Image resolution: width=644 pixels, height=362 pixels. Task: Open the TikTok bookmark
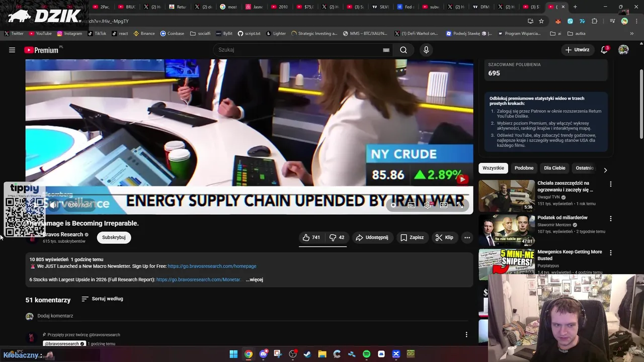[x=97, y=34]
